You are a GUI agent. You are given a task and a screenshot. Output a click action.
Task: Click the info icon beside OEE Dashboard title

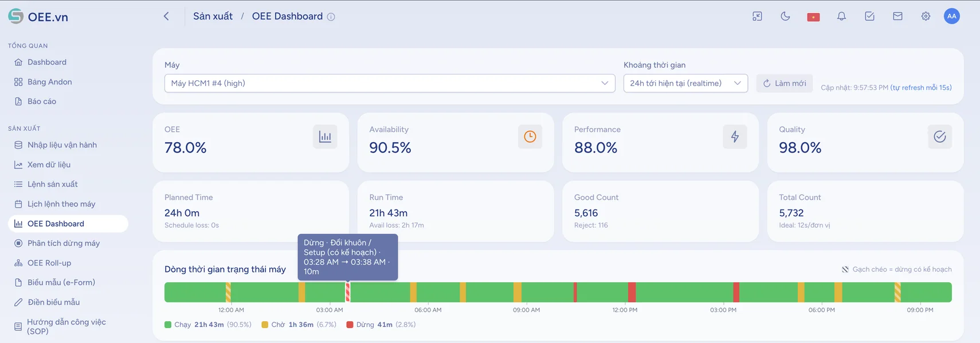point(331,17)
